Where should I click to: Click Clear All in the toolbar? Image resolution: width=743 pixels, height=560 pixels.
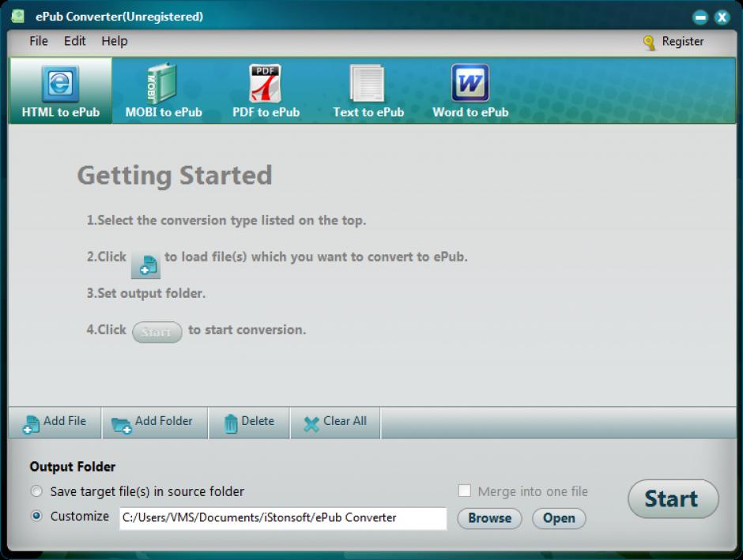335,423
